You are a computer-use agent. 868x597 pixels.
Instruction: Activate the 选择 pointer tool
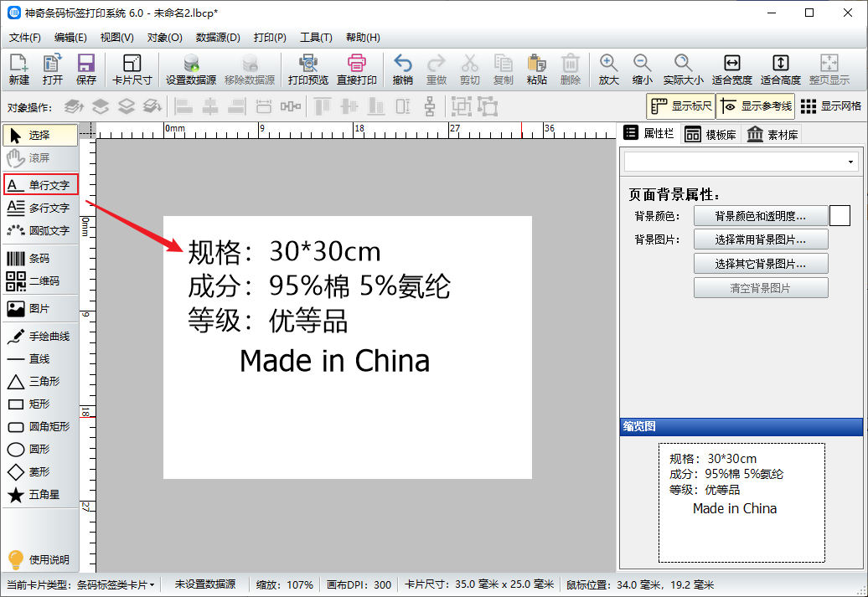click(x=40, y=135)
